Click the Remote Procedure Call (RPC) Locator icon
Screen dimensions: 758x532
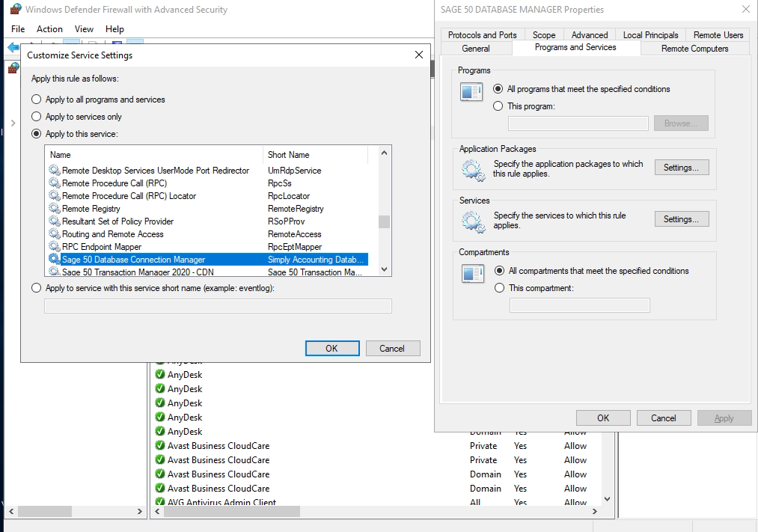click(x=55, y=196)
